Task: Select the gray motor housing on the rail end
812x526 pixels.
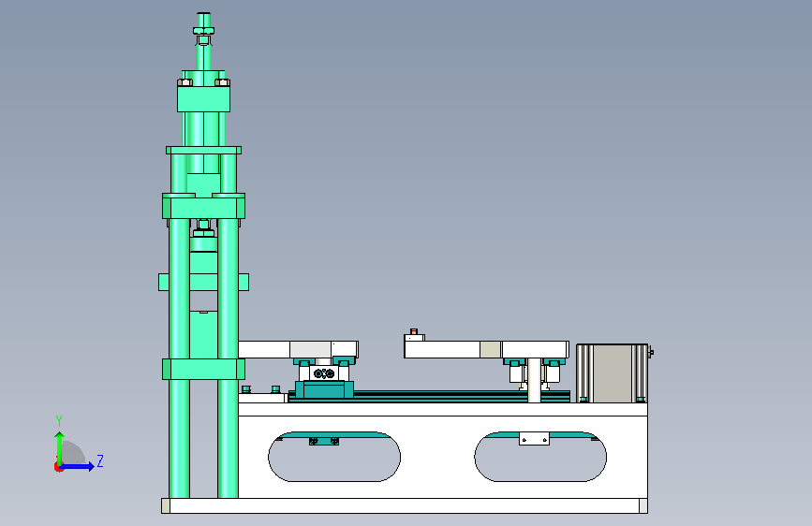Action: (x=612, y=373)
